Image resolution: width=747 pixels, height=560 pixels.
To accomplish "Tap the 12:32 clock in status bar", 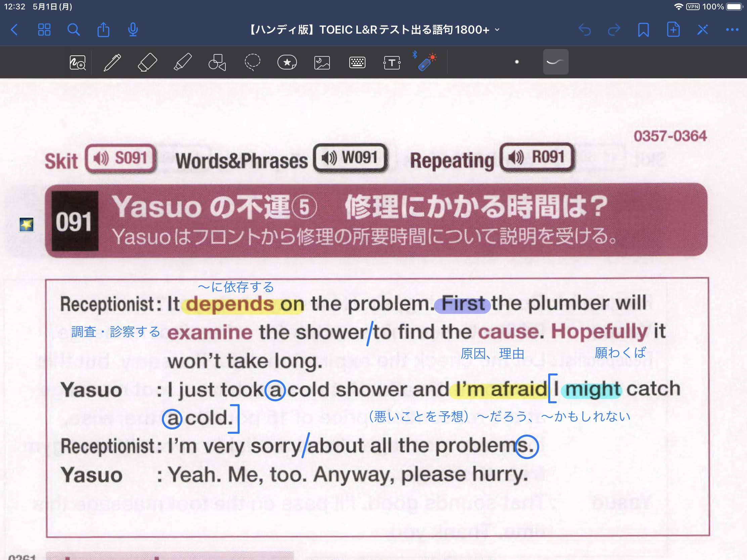I will point(14,7).
